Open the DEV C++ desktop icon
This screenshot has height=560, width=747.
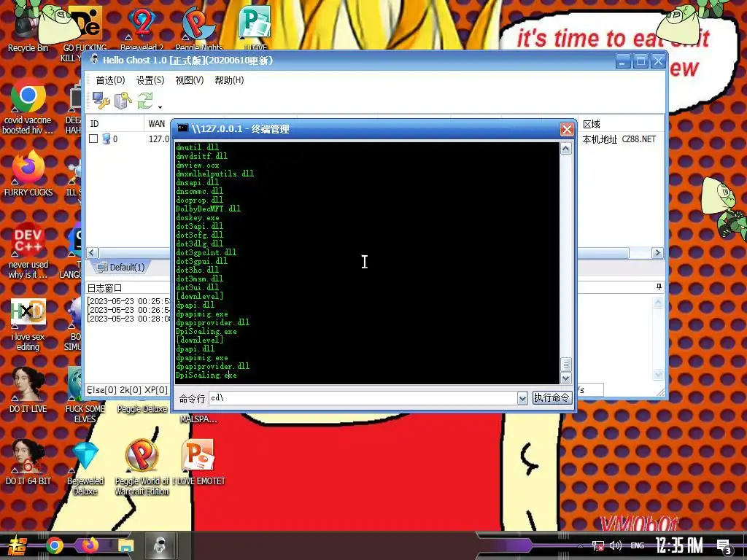coord(28,251)
